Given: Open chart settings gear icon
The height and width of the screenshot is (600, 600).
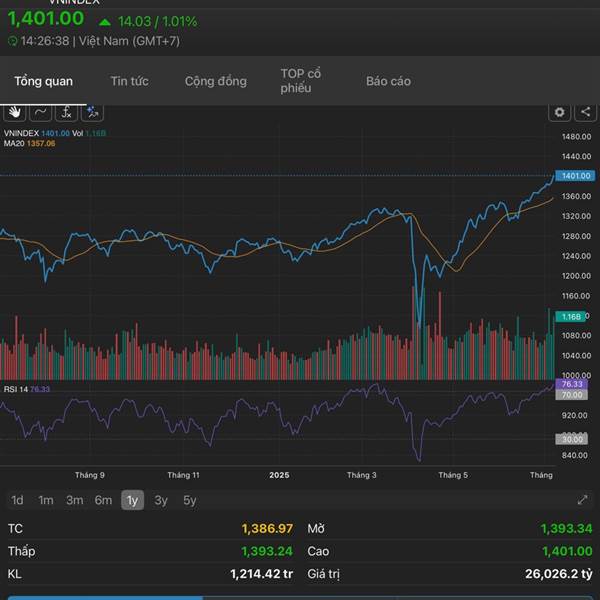Looking at the screenshot, I should click(559, 112).
